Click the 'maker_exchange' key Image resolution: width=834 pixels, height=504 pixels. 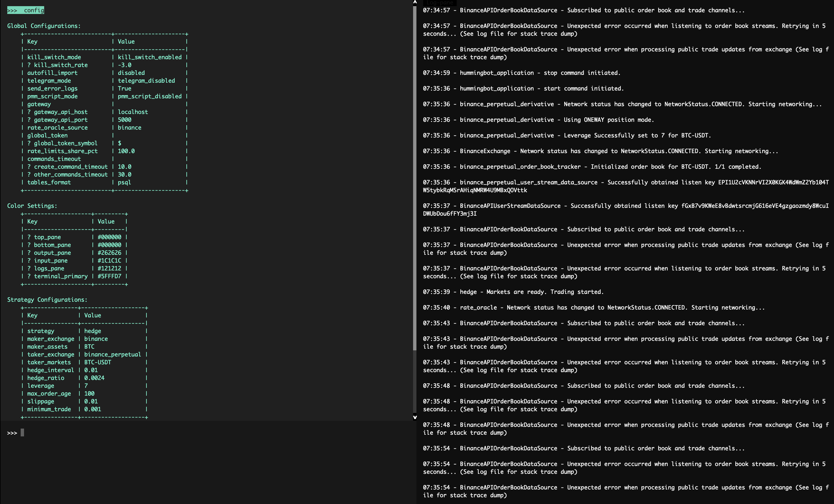tap(51, 339)
